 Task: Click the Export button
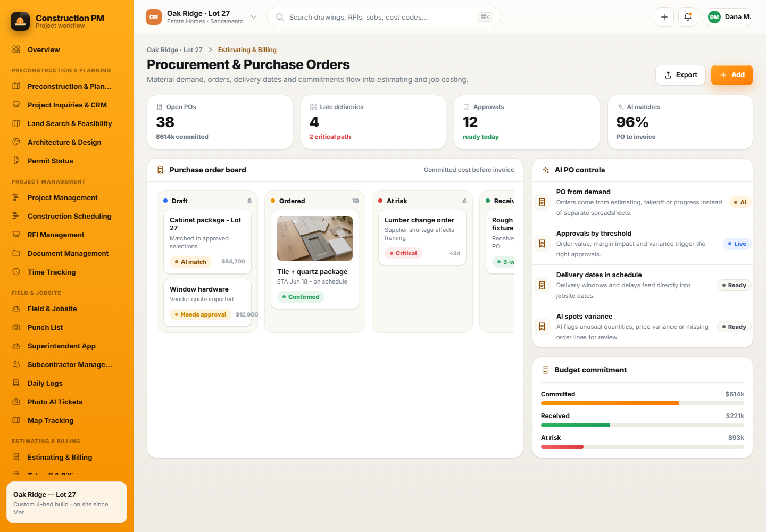(x=680, y=75)
